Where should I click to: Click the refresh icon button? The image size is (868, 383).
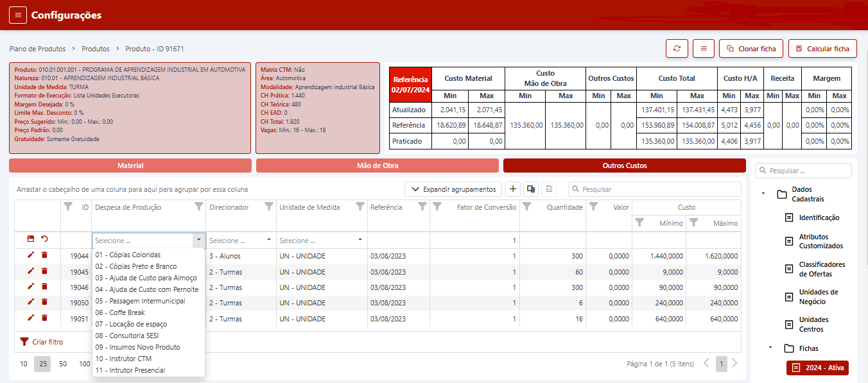click(x=677, y=49)
